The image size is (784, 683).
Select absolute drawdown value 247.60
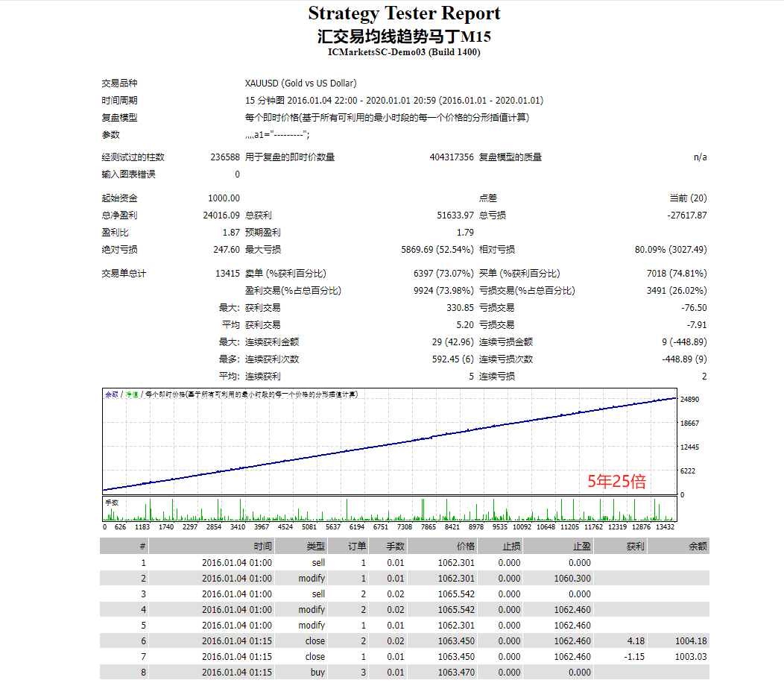227,250
